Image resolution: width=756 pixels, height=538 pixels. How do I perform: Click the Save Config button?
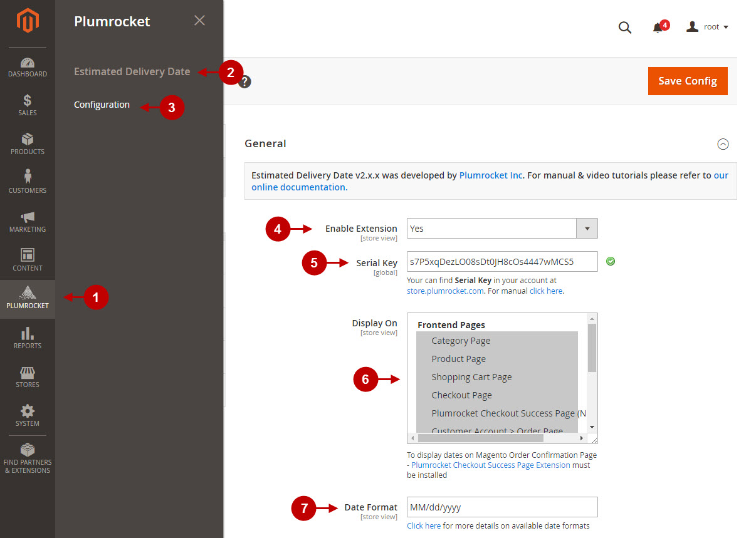pos(688,81)
